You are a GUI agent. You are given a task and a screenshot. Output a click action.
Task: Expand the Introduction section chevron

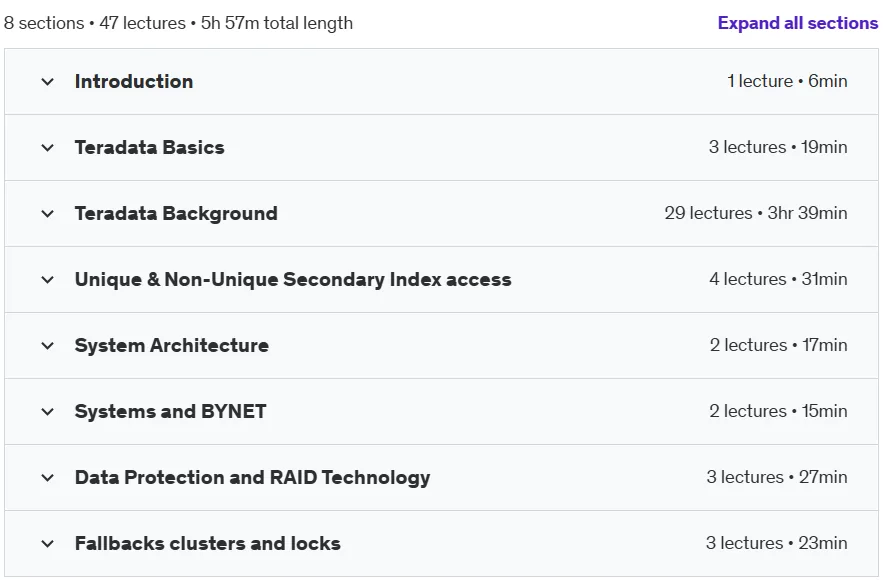point(48,82)
